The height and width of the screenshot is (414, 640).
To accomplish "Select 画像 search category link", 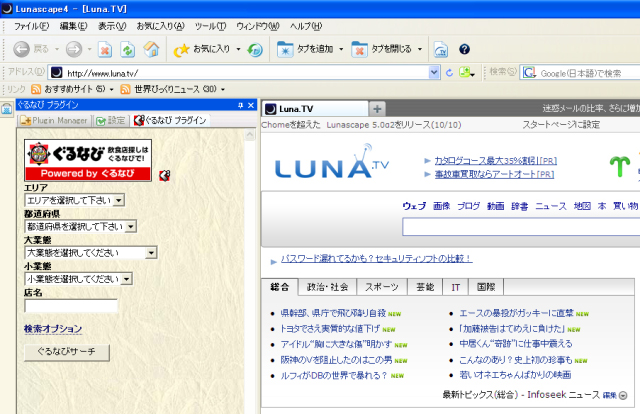I will [x=441, y=206].
